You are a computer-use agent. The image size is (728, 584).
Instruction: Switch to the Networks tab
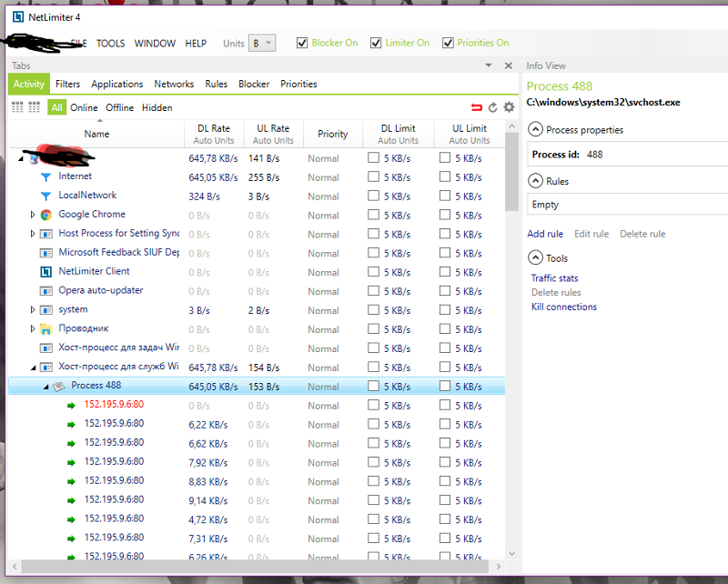click(x=174, y=84)
